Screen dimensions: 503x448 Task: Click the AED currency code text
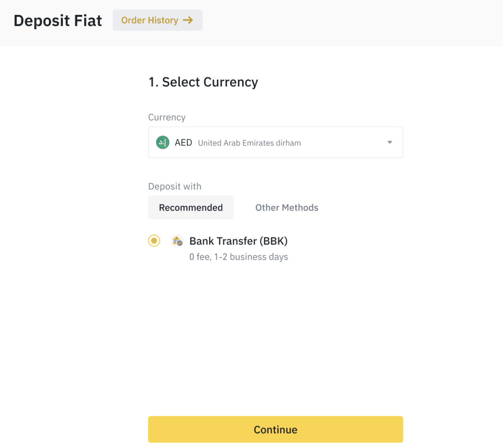coord(183,143)
